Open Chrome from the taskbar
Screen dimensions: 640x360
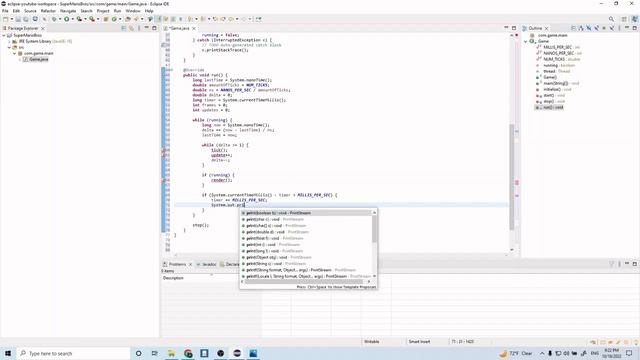(188, 353)
